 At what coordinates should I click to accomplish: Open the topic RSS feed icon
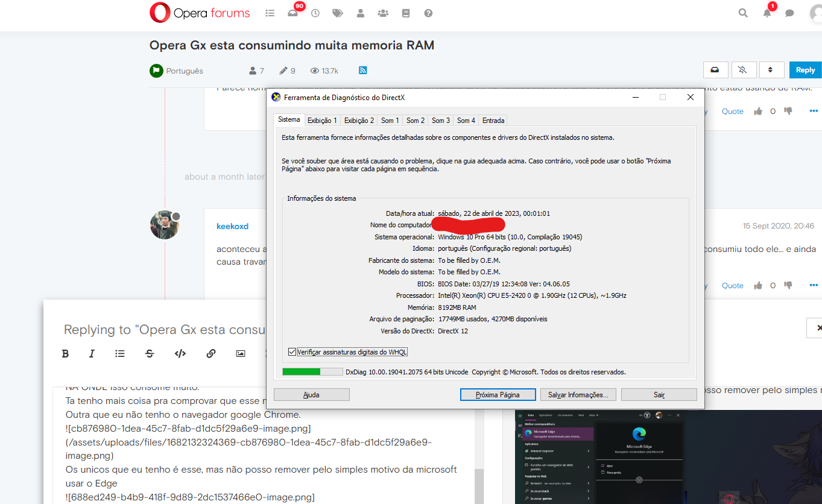(363, 71)
